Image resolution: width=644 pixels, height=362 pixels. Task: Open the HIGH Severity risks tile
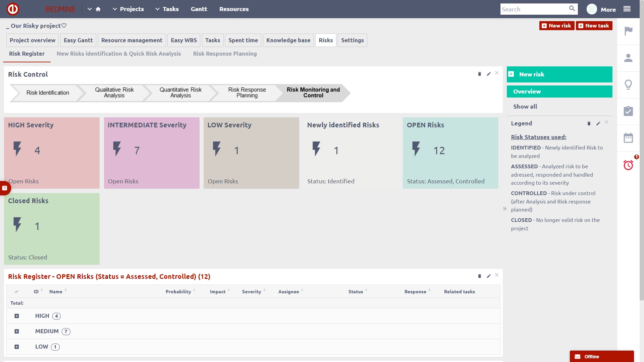point(52,153)
